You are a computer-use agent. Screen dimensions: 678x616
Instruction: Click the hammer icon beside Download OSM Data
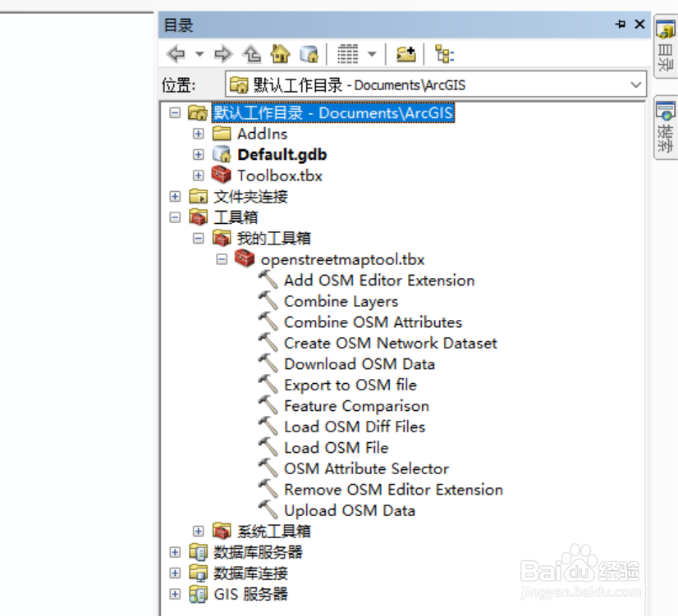[x=268, y=363]
